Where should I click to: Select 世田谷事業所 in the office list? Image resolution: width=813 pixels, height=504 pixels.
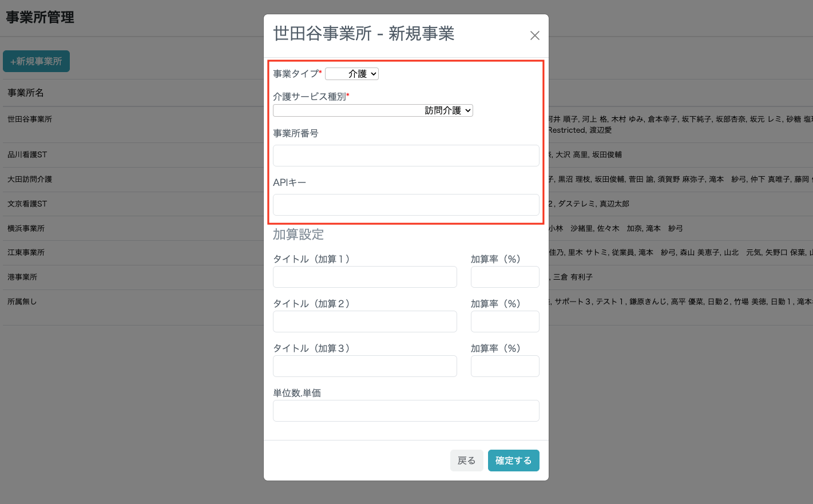click(x=30, y=119)
